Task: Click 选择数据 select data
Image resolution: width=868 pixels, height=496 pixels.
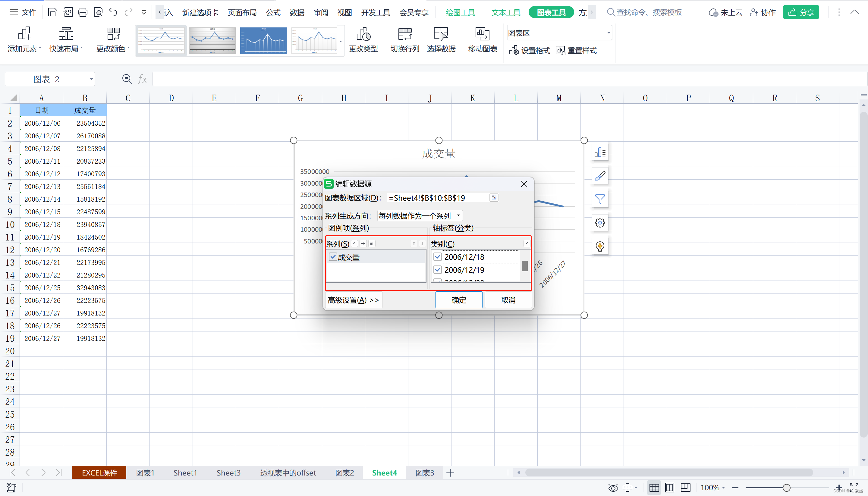Action: 441,40
